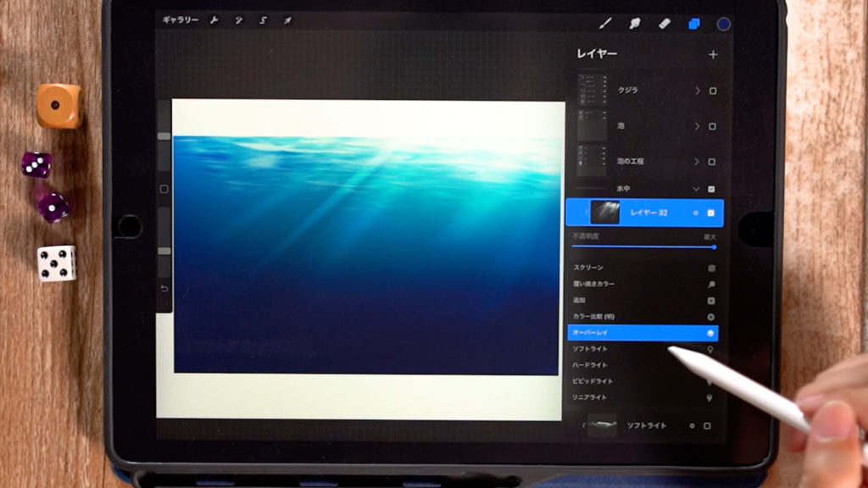Activate the Selection S-shaped tool
Image resolution: width=868 pixels, height=488 pixels.
pos(263,20)
